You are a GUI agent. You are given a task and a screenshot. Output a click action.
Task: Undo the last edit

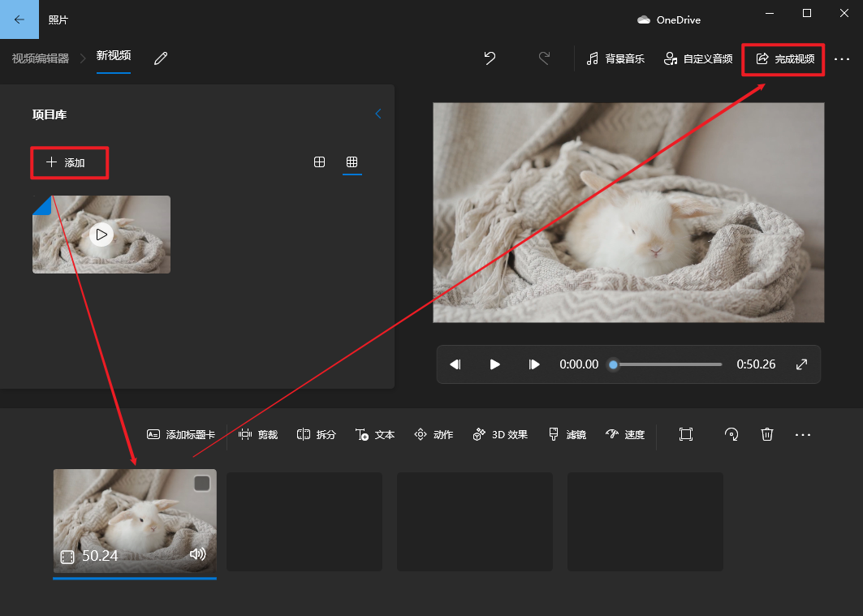pyautogui.click(x=490, y=58)
